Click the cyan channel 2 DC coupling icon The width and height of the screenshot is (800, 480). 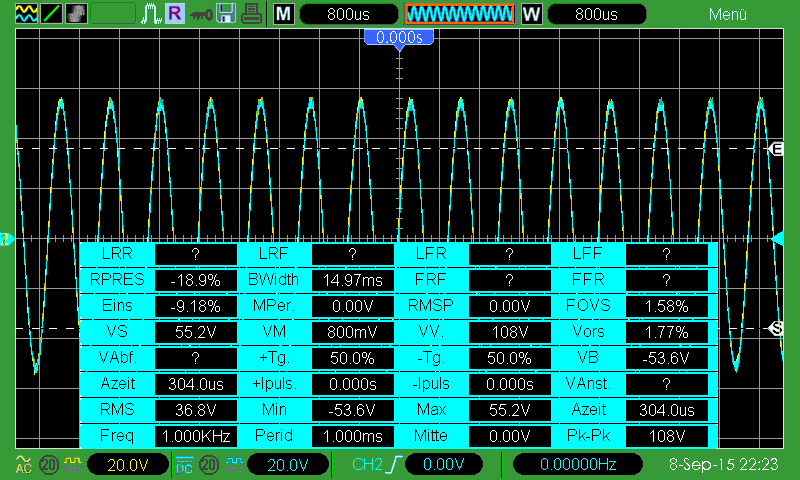184,464
